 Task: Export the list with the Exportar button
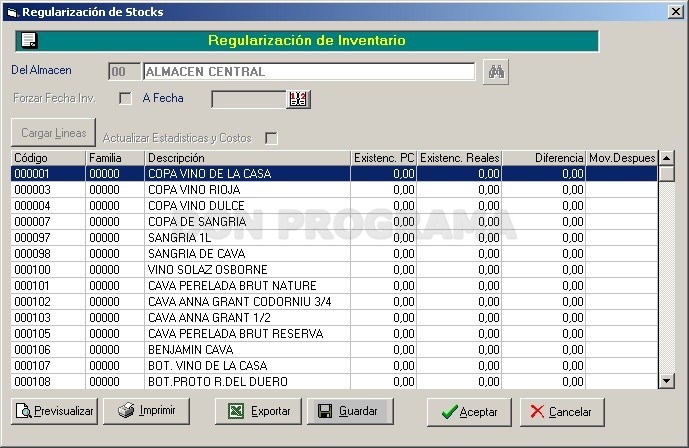click(x=258, y=411)
